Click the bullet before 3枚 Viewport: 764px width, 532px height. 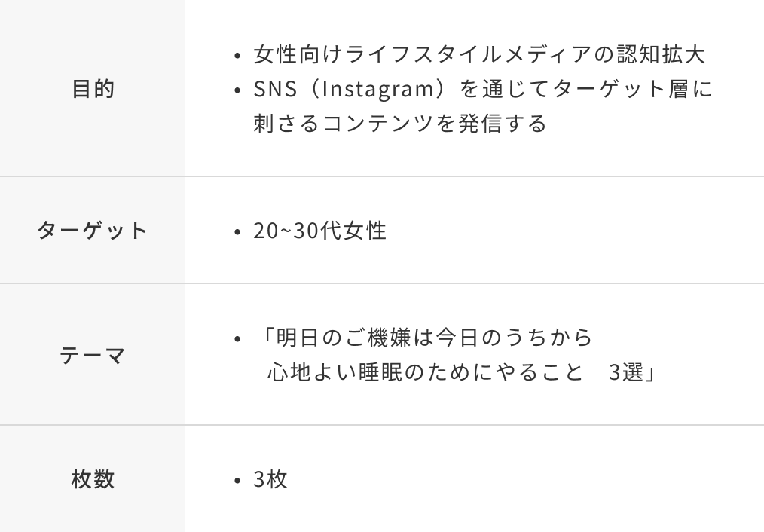[x=237, y=480]
